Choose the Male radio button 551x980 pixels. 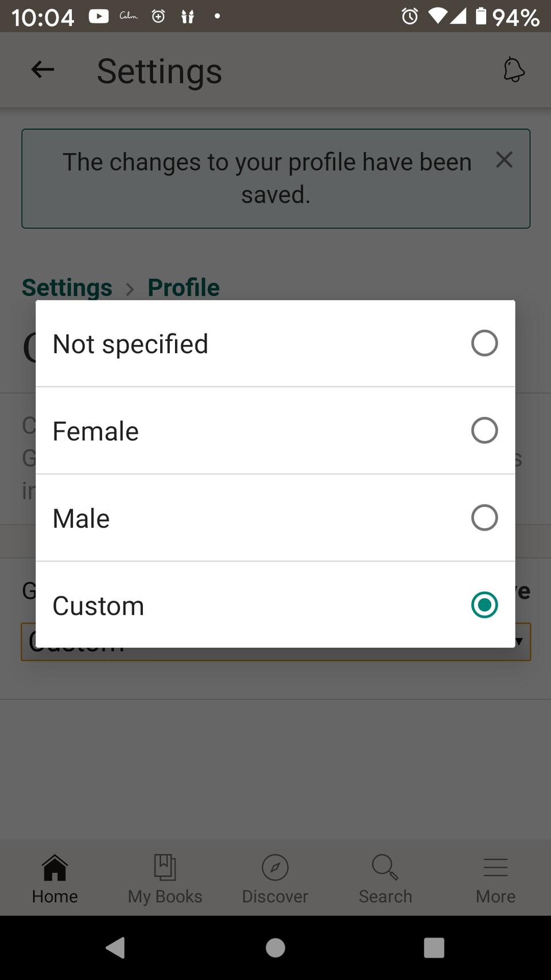click(484, 518)
